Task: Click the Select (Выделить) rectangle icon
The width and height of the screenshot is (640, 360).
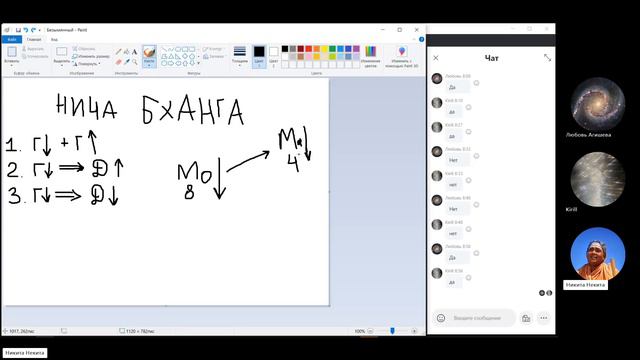Action: [62, 51]
